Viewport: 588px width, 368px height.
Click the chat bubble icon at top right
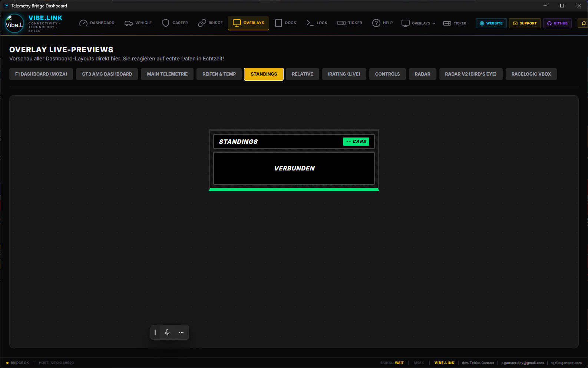[584, 23]
